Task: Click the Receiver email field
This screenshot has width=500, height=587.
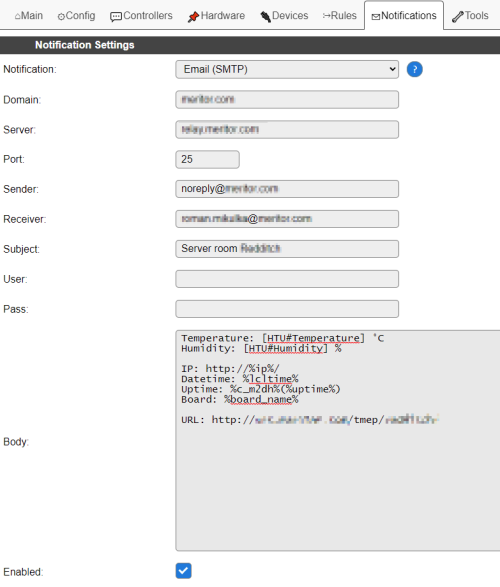Action: point(287,219)
